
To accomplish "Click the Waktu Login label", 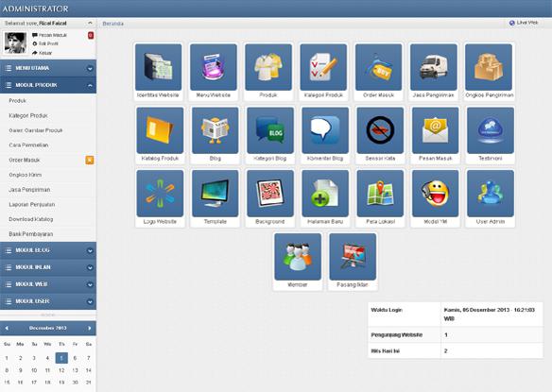I will 387,310.
